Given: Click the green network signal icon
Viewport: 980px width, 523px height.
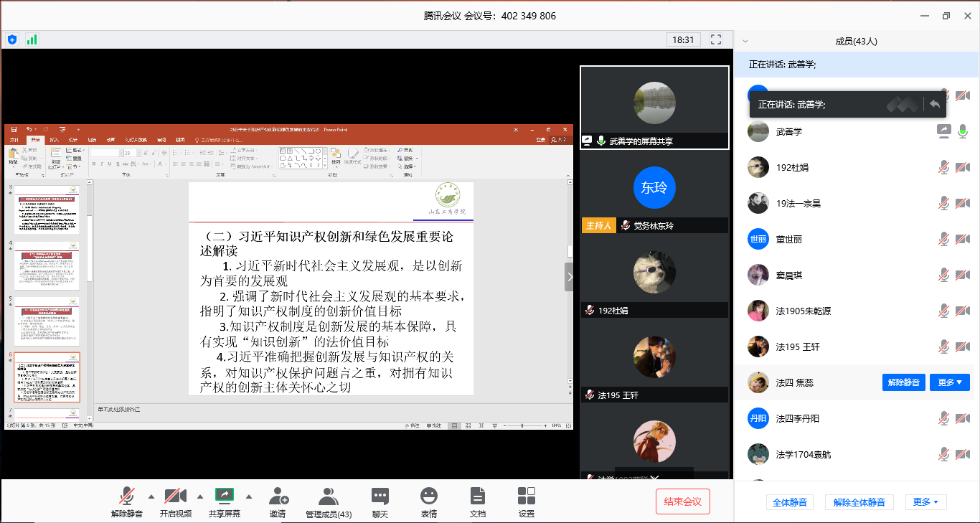Looking at the screenshot, I should (x=32, y=39).
